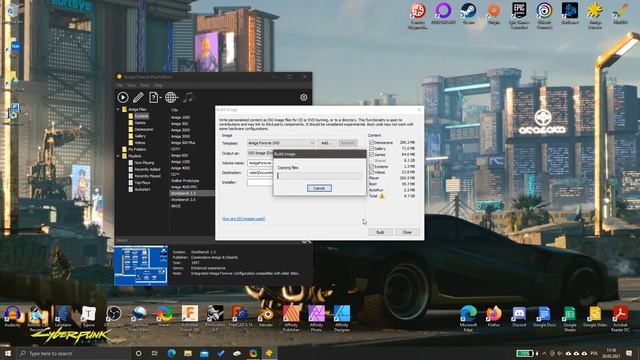
Task: Launch Affinity Publisher from the desktop
Action: tap(291, 318)
